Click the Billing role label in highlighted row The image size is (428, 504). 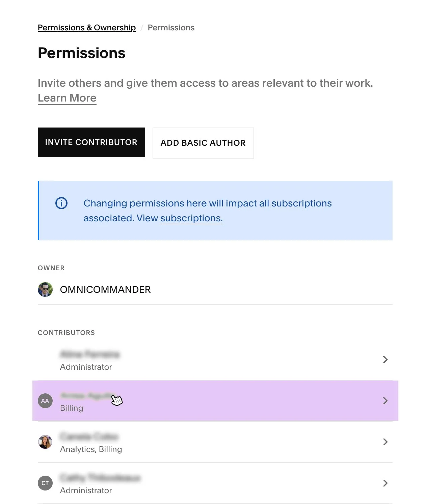coord(72,408)
